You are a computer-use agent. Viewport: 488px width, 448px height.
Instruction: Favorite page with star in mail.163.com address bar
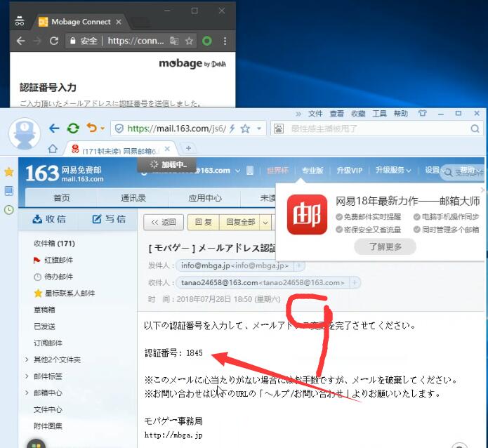[x=245, y=129]
